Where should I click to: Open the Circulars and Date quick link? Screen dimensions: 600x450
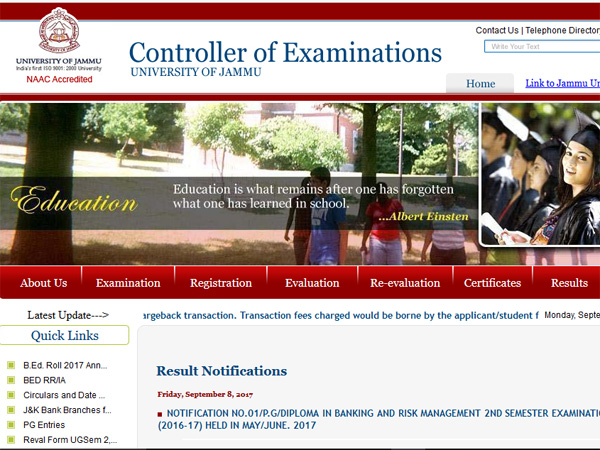(x=65, y=395)
